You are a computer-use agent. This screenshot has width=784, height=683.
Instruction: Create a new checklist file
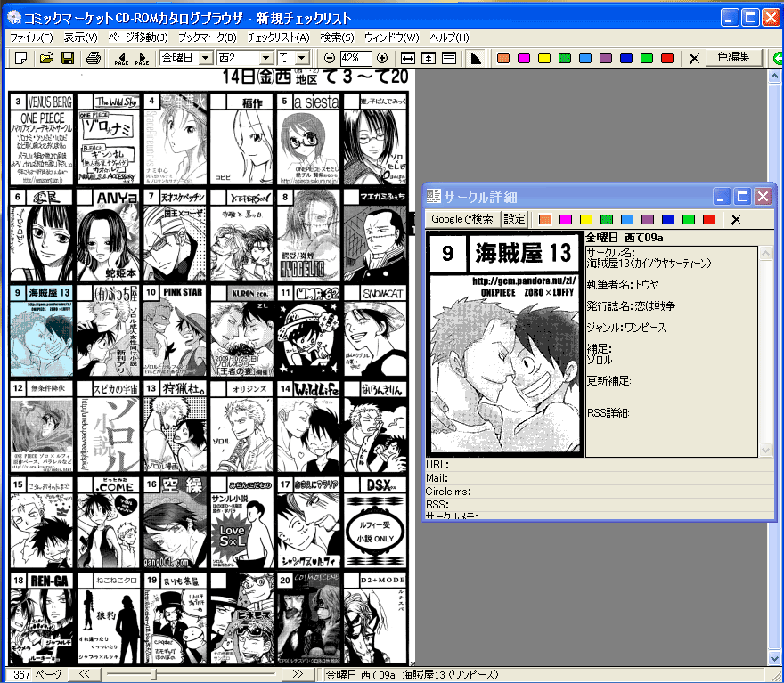tap(21, 58)
